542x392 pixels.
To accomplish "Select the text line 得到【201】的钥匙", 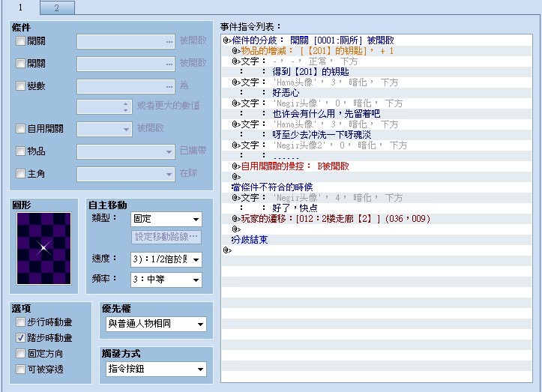I will tap(377, 72).
